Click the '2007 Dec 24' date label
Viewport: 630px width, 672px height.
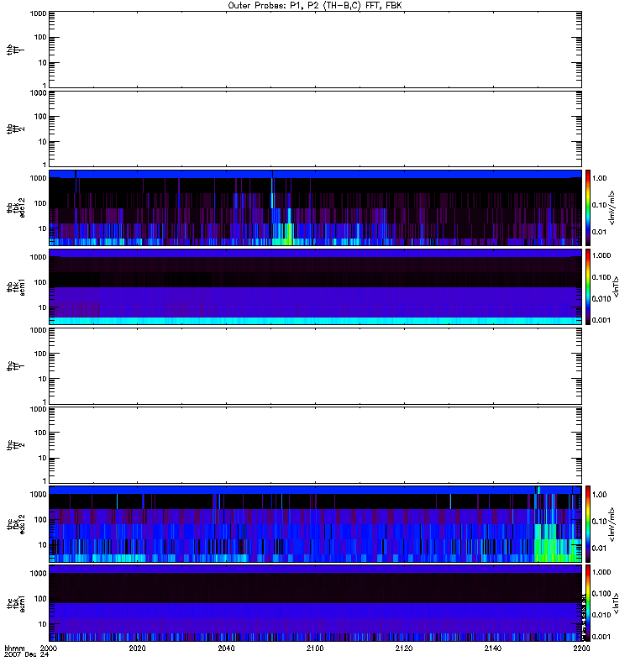[x=26, y=654]
